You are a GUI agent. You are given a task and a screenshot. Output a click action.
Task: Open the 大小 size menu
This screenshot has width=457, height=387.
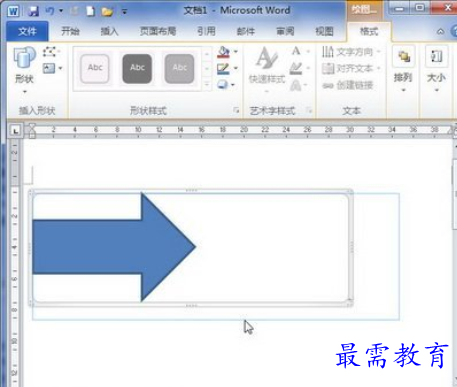click(x=436, y=70)
